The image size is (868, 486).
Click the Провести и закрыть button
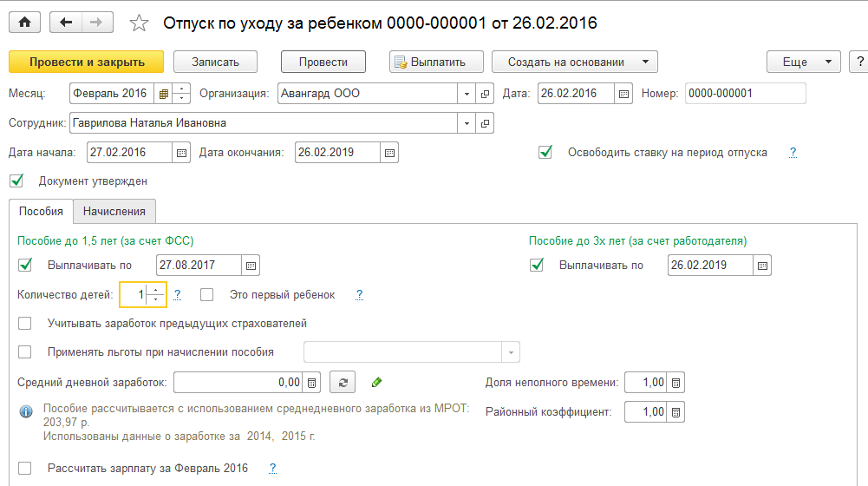pos(86,62)
